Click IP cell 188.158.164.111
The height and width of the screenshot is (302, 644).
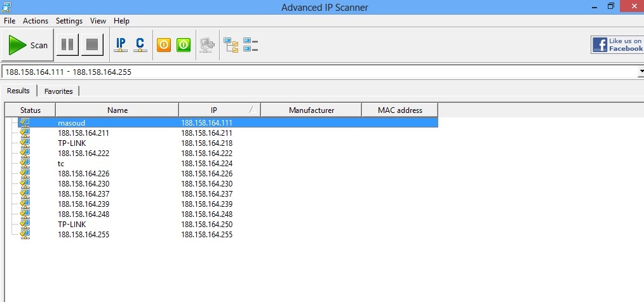coord(206,122)
